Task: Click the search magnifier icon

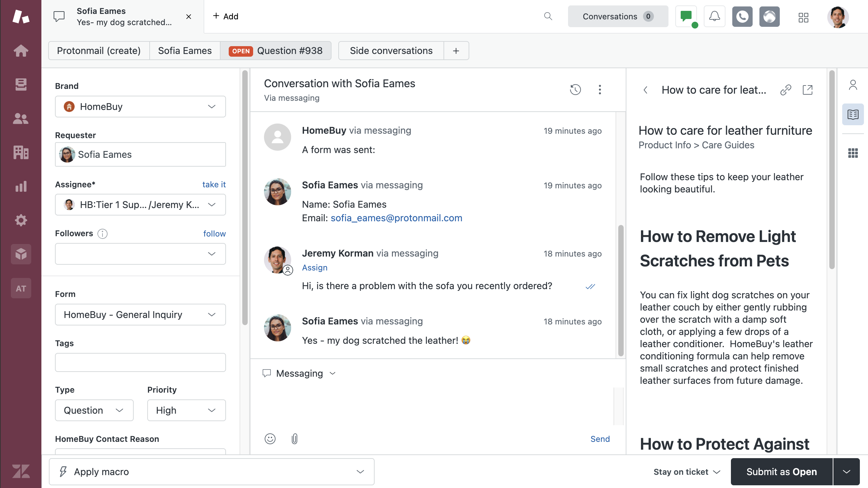Action: pyautogui.click(x=548, y=16)
